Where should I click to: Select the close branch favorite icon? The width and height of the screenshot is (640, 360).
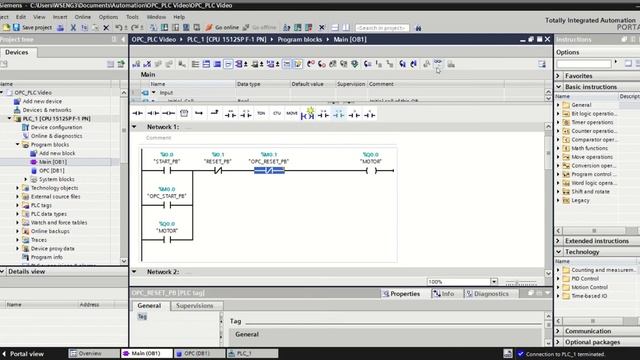pyautogui.click(x=214, y=113)
